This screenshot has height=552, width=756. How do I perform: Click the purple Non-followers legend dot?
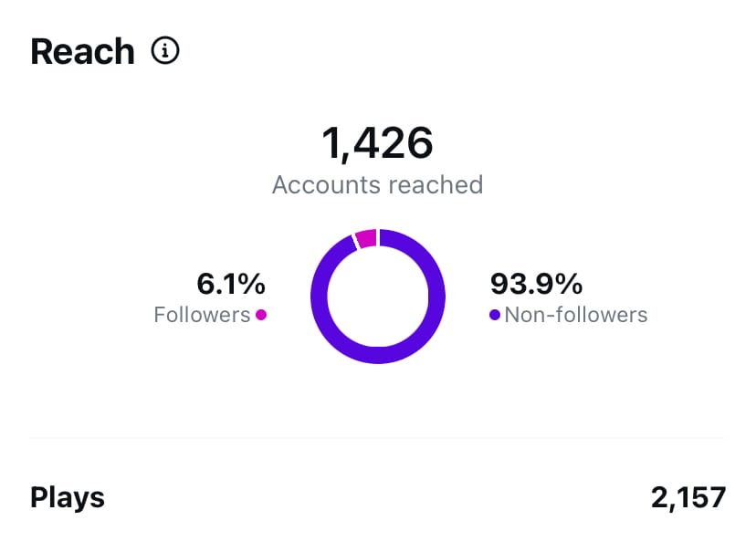tap(495, 315)
